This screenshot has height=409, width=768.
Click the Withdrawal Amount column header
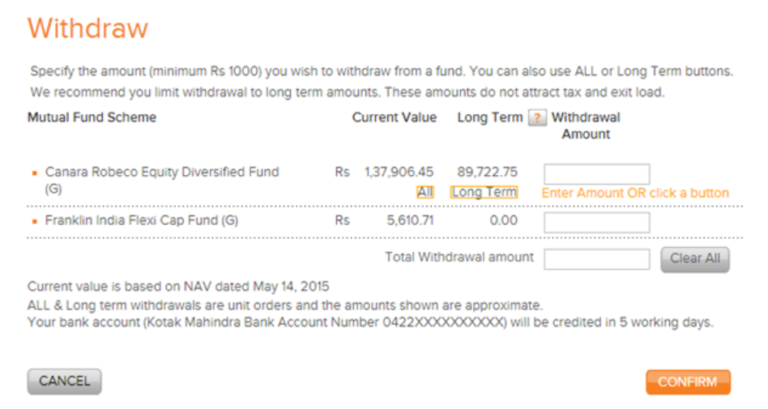(586, 125)
